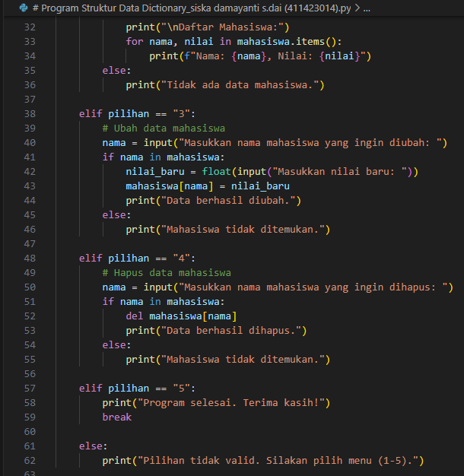The image size is (464, 476).
Task: Click else: keyword on line 54
Action: point(116,345)
